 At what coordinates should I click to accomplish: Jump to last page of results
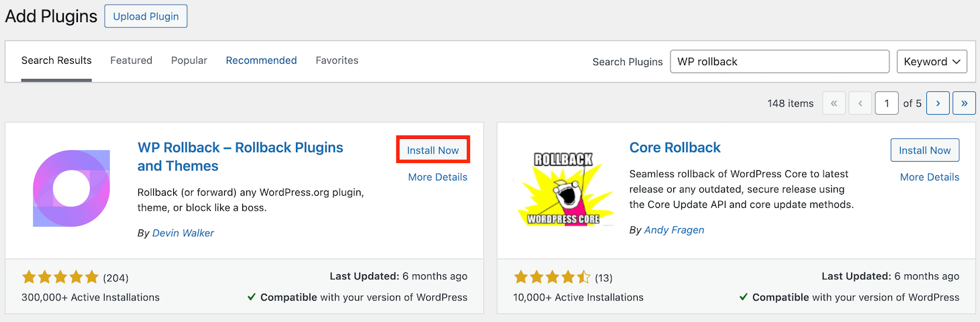click(x=964, y=103)
